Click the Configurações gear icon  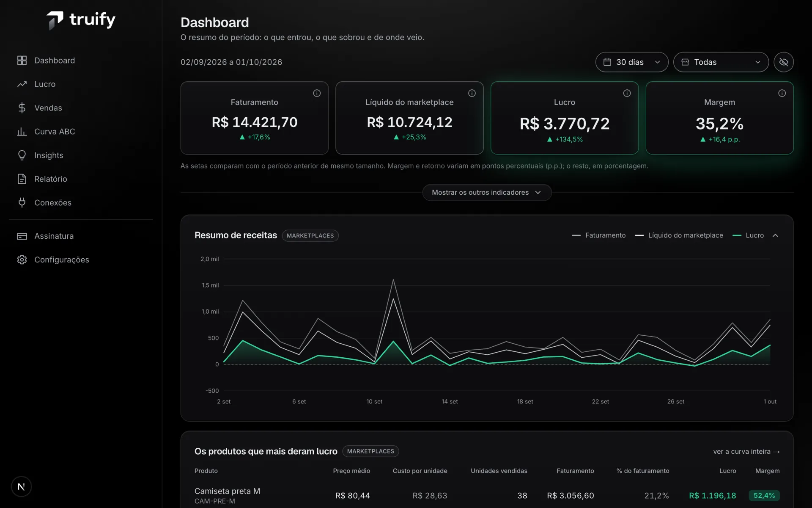(22, 260)
